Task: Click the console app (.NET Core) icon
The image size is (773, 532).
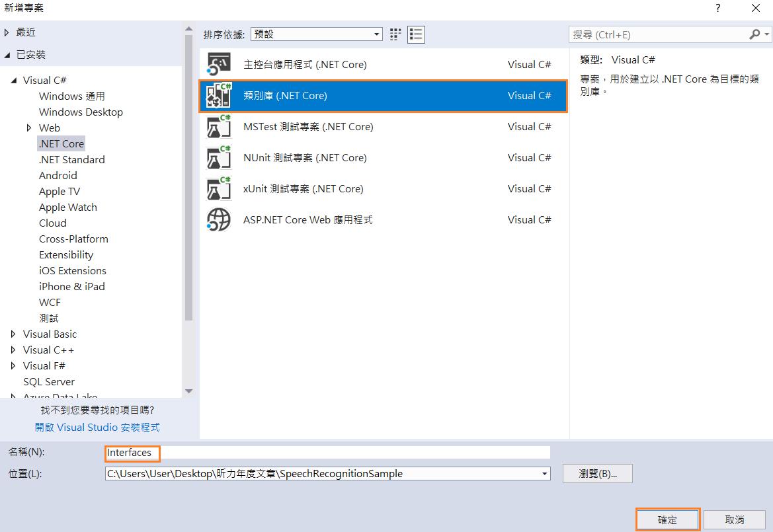Action: (x=218, y=65)
